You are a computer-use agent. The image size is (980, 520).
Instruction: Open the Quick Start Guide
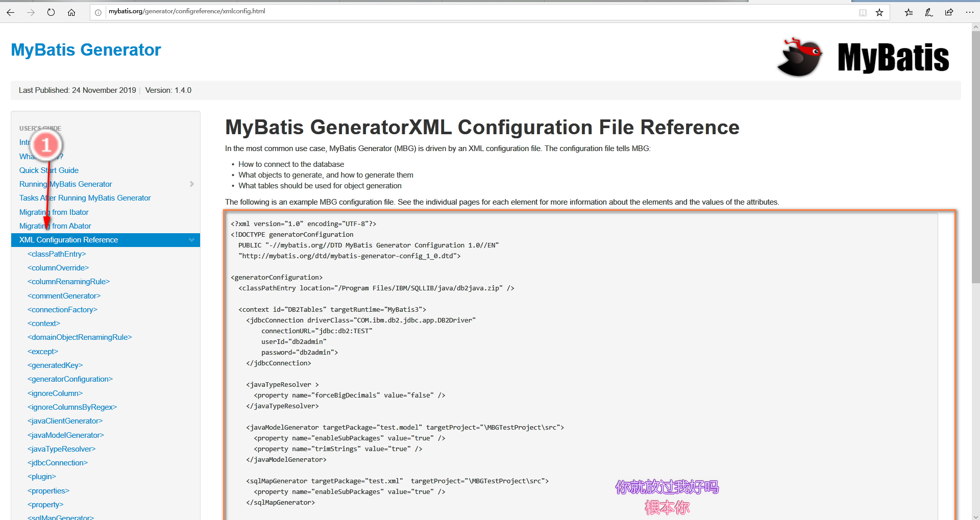(49, 170)
